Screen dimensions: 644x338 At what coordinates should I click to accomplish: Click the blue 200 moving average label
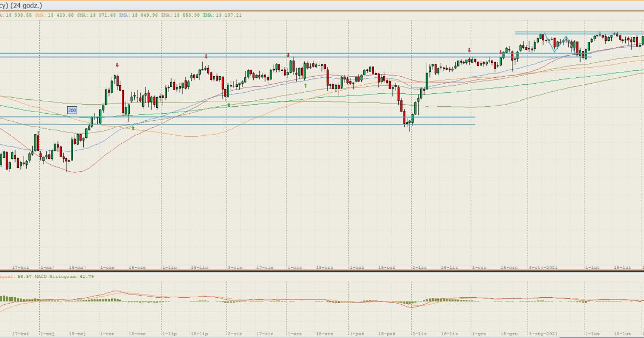pos(72,109)
